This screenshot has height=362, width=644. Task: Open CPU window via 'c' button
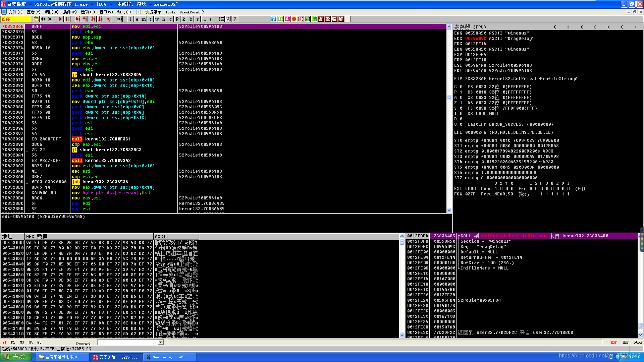(170, 19)
